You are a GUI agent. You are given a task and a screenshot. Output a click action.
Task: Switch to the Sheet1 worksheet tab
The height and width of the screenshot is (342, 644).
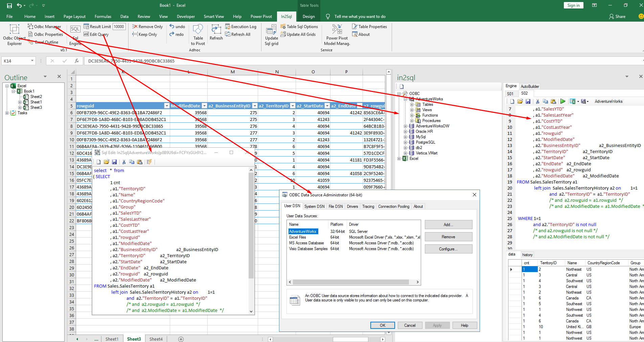pyautogui.click(x=112, y=339)
